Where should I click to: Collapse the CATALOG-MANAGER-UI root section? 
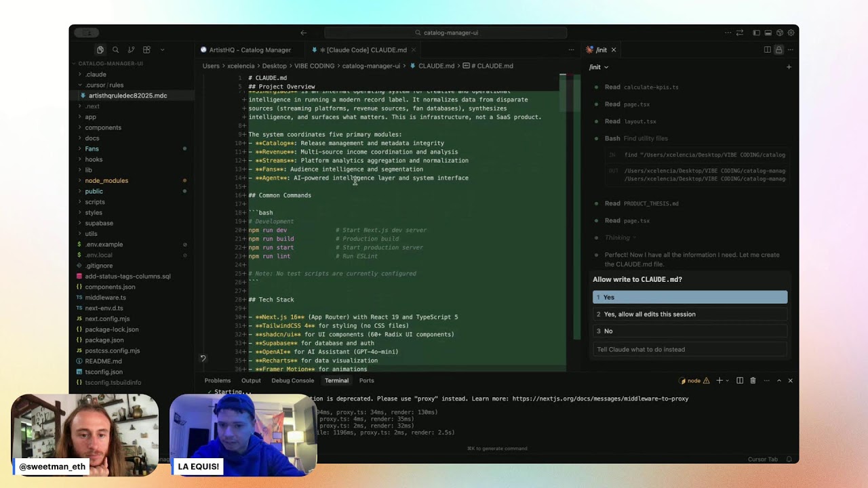[110, 64]
